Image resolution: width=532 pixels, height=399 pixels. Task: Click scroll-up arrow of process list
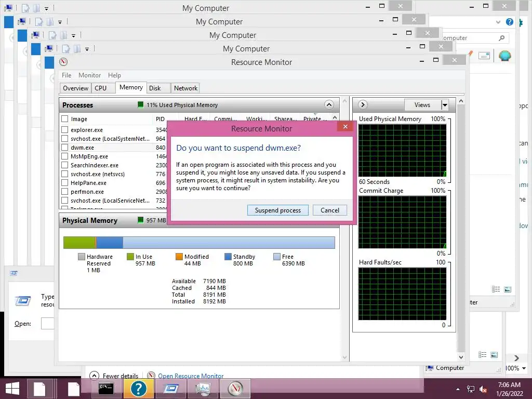click(x=335, y=118)
